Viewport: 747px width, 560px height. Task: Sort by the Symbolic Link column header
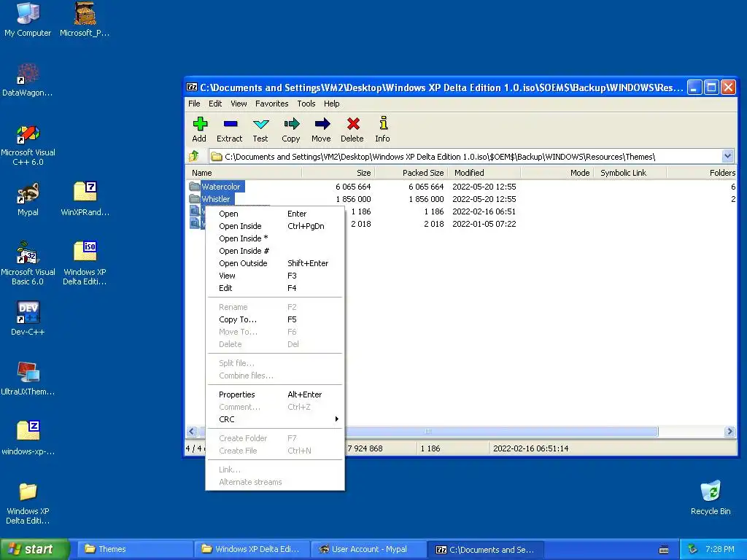[x=630, y=172]
